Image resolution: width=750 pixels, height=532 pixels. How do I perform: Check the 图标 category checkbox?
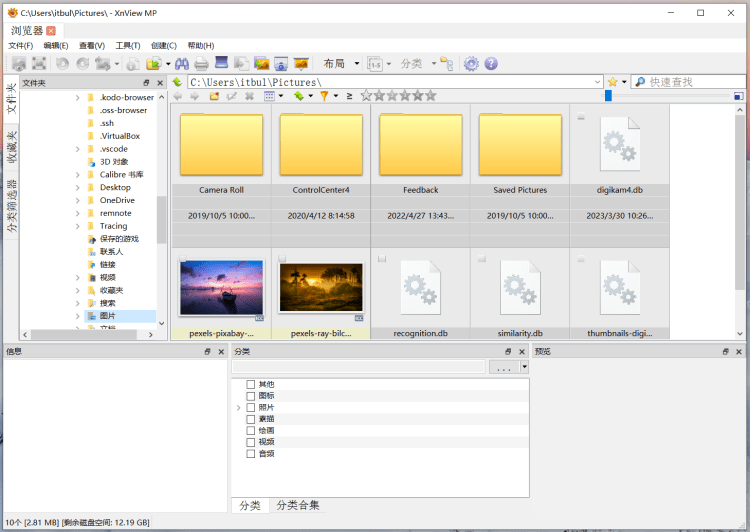pos(250,396)
